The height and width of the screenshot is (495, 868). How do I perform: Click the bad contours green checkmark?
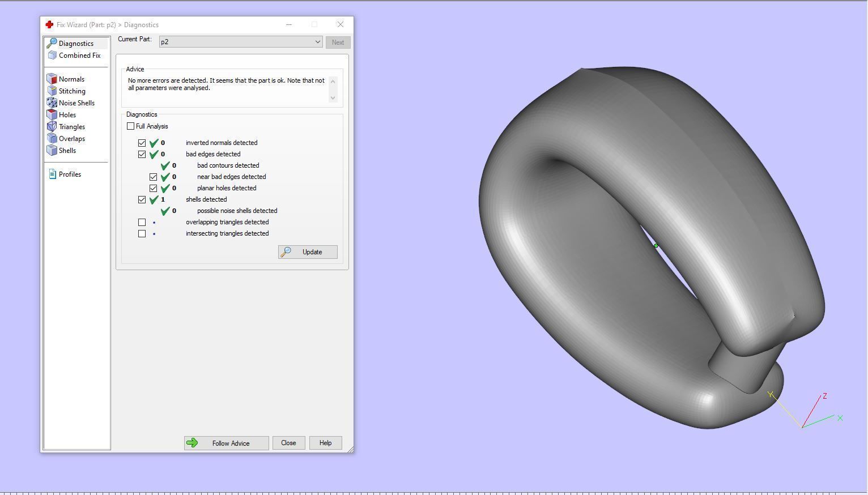tap(165, 165)
